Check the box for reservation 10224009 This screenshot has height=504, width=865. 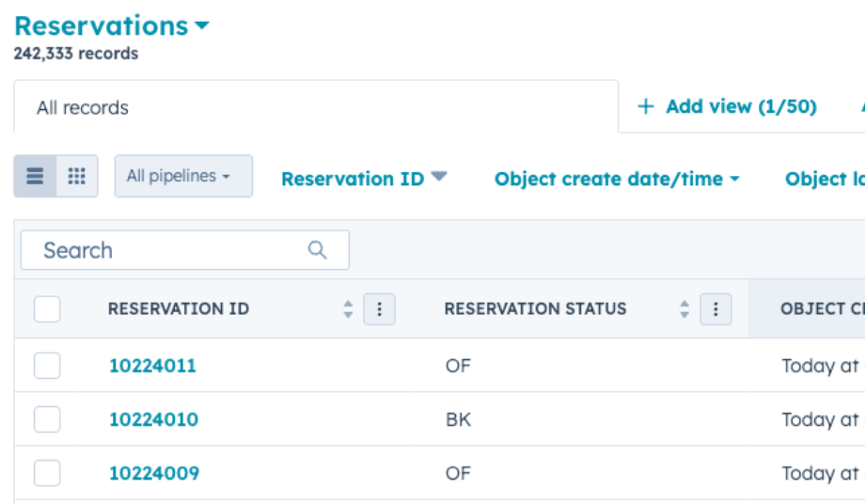click(47, 473)
